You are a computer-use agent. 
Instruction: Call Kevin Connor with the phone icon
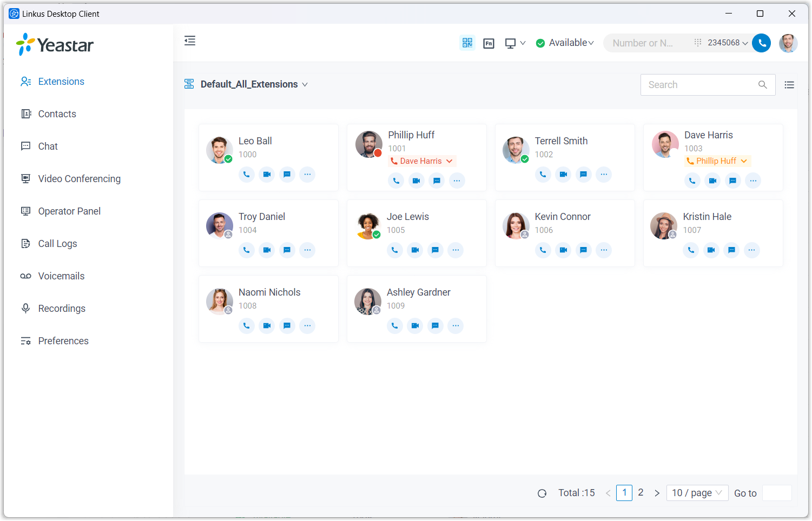[x=543, y=250]
